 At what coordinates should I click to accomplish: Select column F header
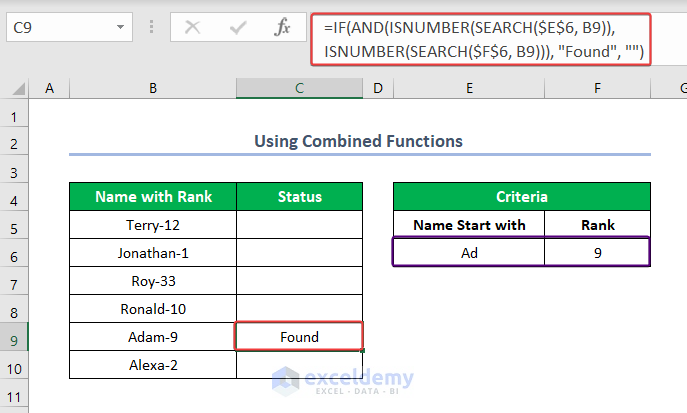pos(598,88)
